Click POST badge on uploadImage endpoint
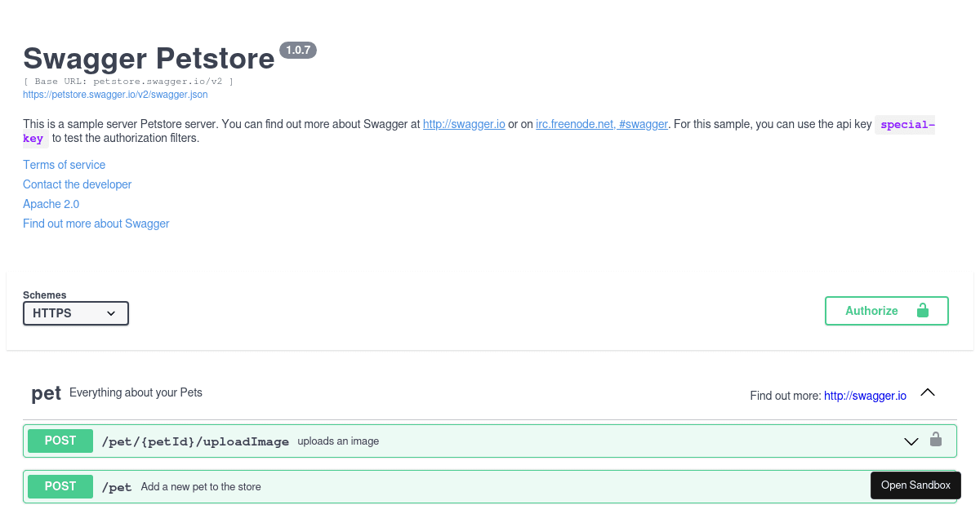Screen dimensions: 980x514 click(60, 441)
